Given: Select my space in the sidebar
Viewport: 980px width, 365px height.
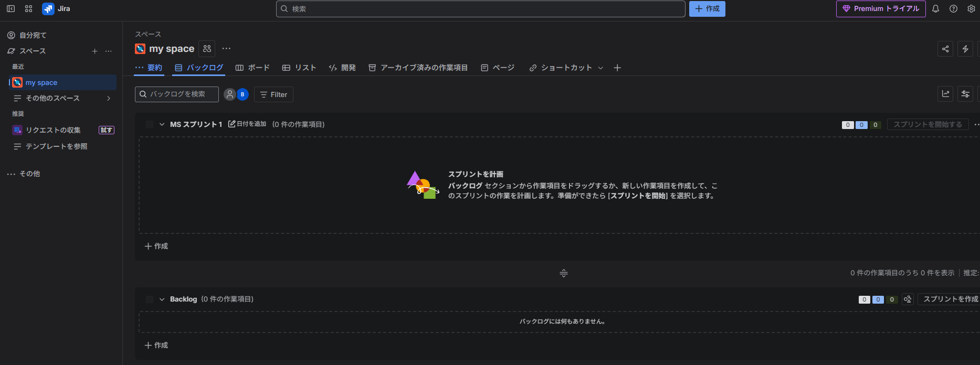Looking at the screenshot, I should click(x=63, y=82).
